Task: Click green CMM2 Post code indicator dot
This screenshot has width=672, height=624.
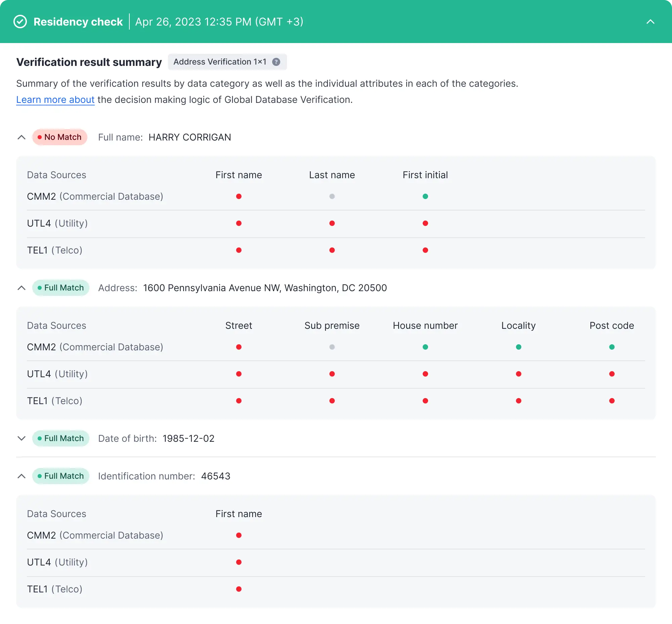Action: point(612,347)
